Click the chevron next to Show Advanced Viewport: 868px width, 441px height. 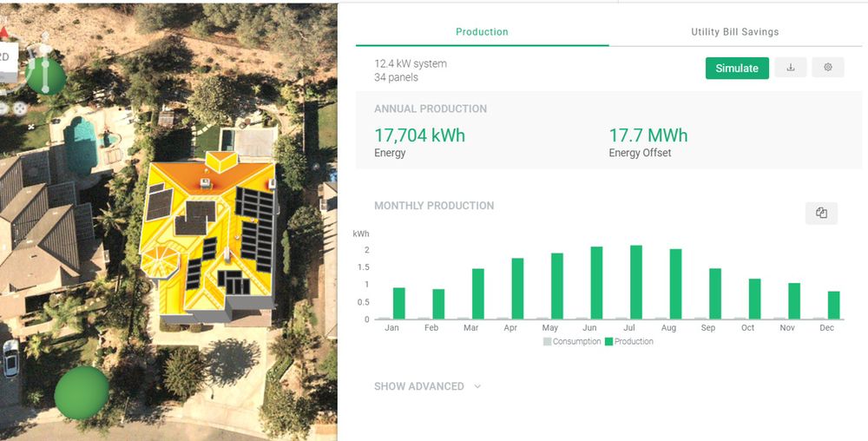tap(477, 386)
